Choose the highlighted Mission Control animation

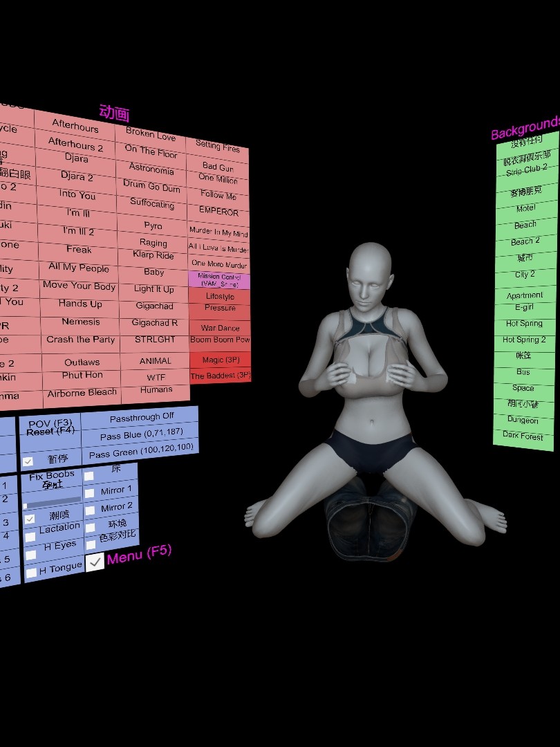click(219, 280)
